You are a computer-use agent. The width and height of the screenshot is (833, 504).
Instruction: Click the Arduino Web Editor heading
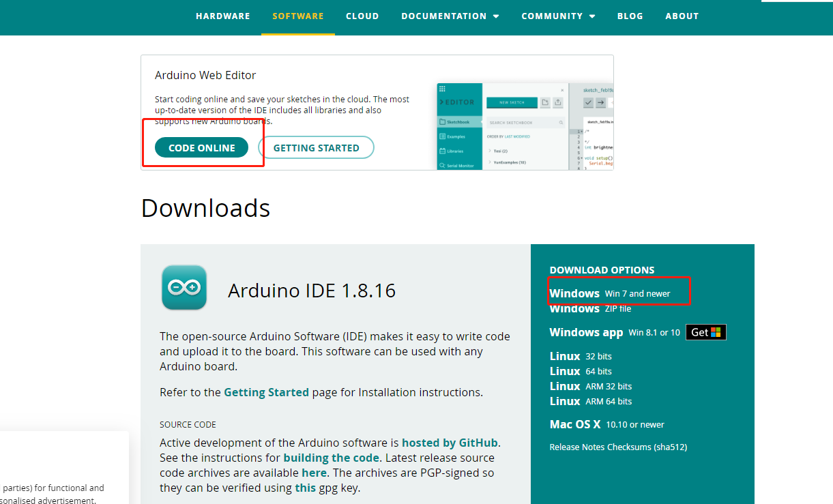205,75
